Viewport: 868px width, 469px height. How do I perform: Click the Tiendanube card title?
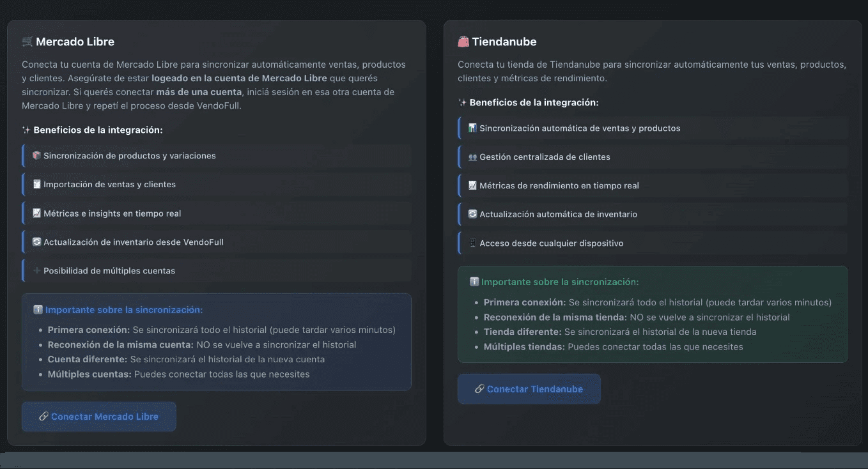pyautogui.click(x=504, y=42)
